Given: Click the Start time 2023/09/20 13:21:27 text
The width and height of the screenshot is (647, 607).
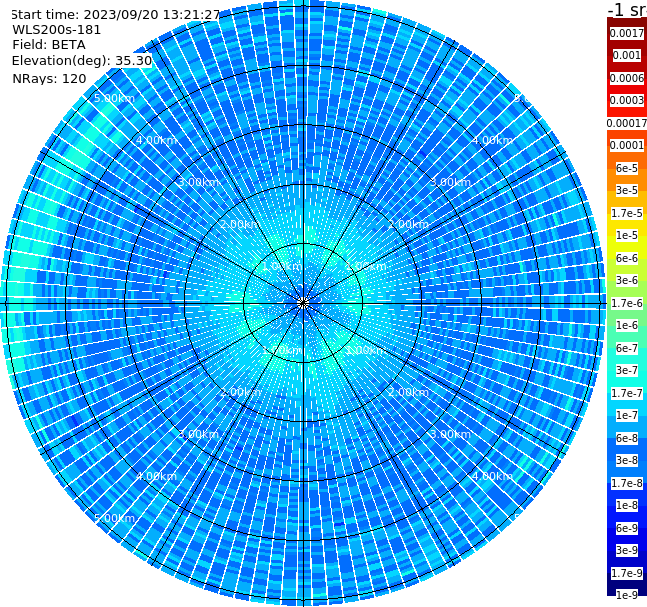Looking at the screenshot, I should tap(115, 14).
